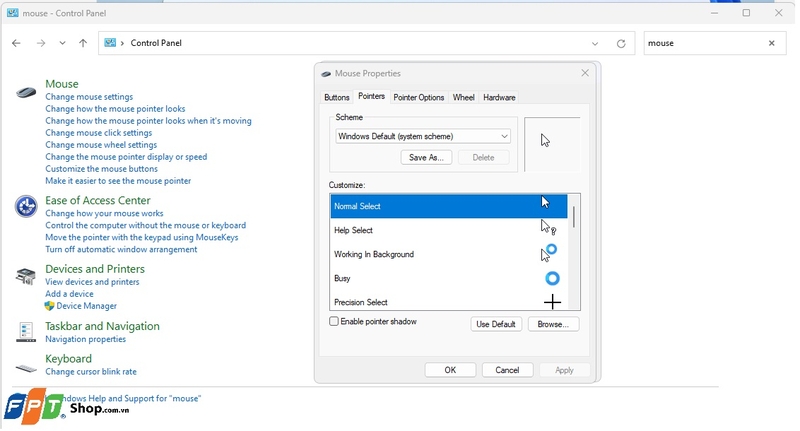Open the Device Manager link
Viewport: 800px width, 431px height.
(86, 306)
